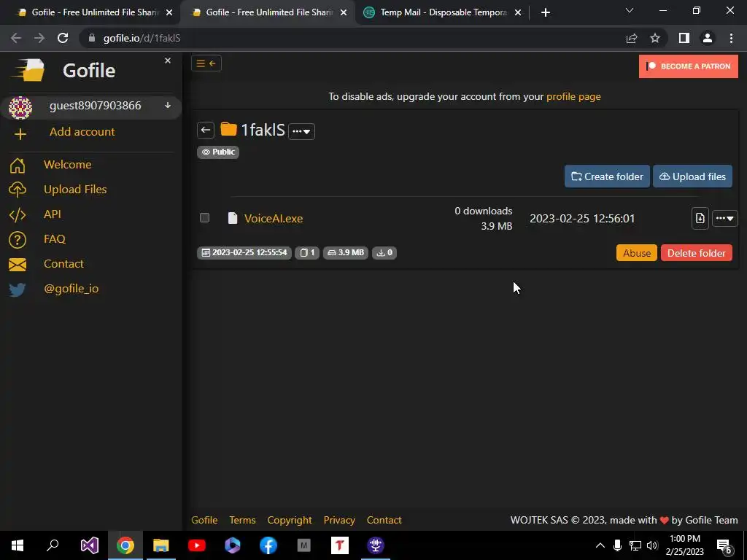Open the Welcome menu entry
Image resolution: width=747 pixels, height=560 pixels.
pyautogui.click(x=68, y=164)
